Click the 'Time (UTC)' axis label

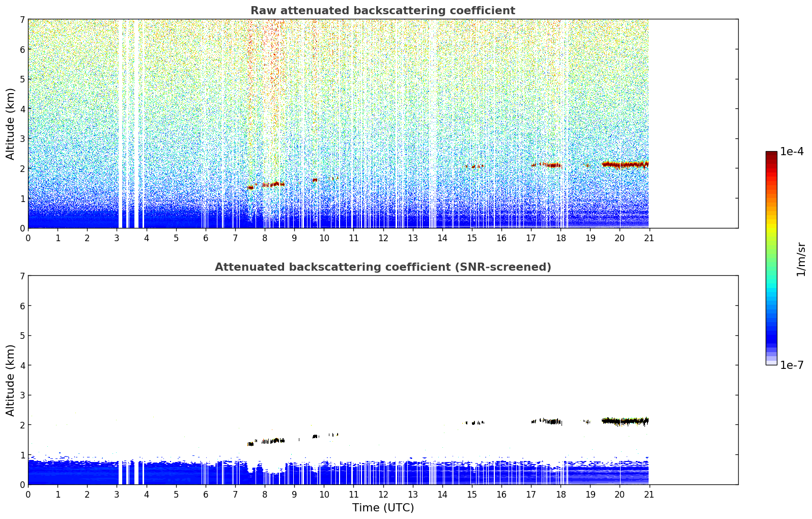383,508
